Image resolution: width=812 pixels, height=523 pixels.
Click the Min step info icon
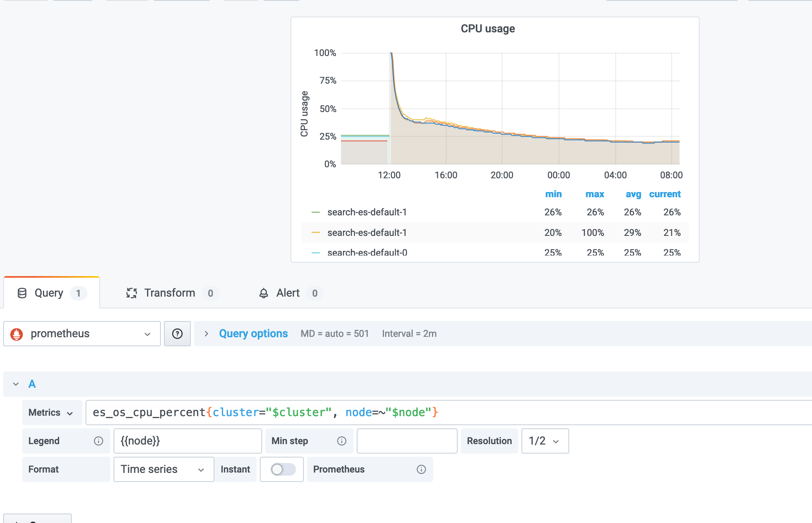tap(342, 441)
